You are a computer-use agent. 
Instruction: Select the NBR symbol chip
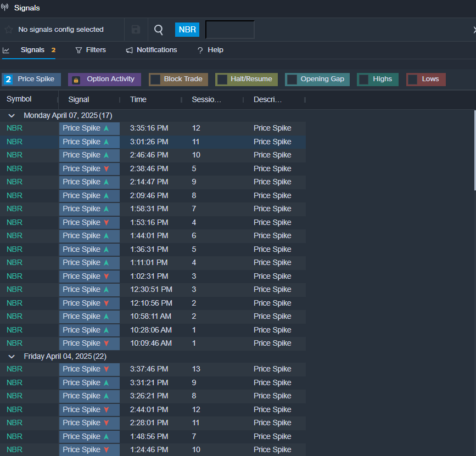pos(187,30)
